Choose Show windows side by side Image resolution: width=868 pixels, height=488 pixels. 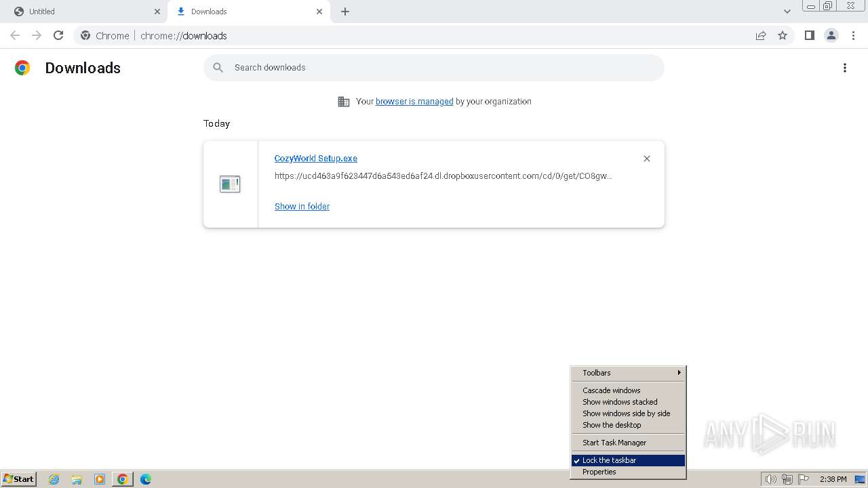628,413
